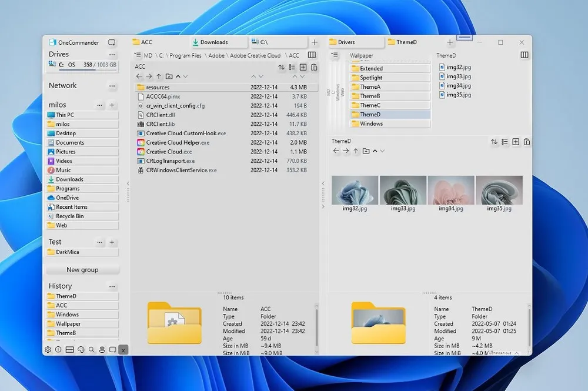Go back in ThemeD pane

[336, 151]
